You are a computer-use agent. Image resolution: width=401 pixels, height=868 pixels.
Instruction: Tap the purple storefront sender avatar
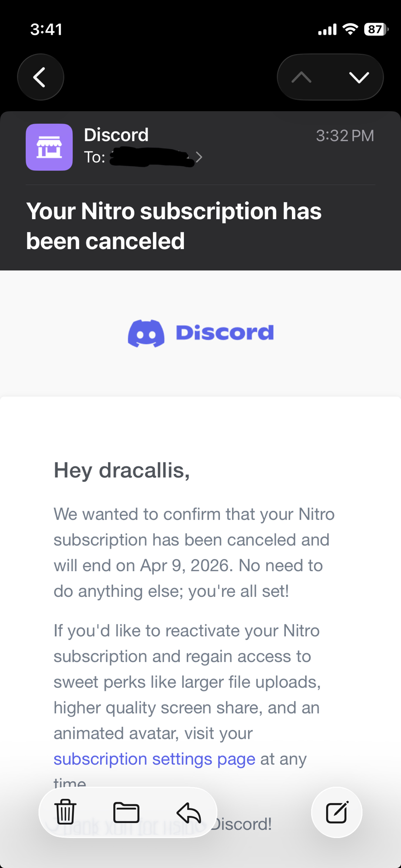(x=49, y=147)
